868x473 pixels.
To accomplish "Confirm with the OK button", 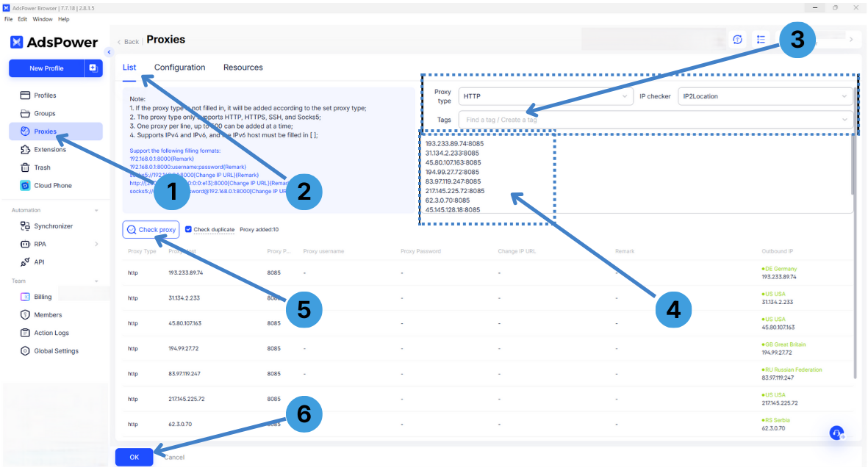I will pos(134,457).
